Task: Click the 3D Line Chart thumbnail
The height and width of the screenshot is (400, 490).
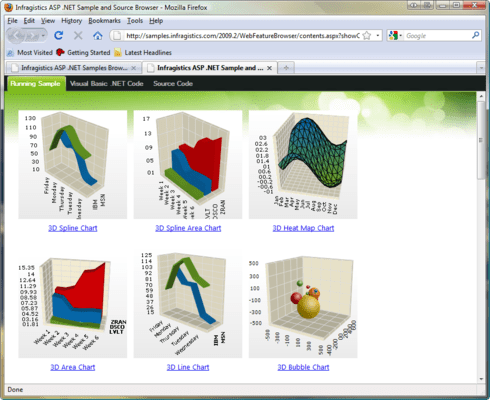Action: (x=188, y=304)
